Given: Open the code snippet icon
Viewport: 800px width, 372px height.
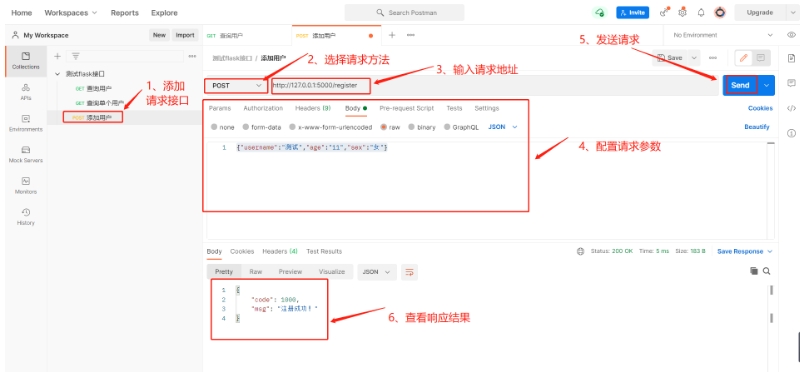Looking at the screenshot, I should pyautogui.click(x=791, y=108).
